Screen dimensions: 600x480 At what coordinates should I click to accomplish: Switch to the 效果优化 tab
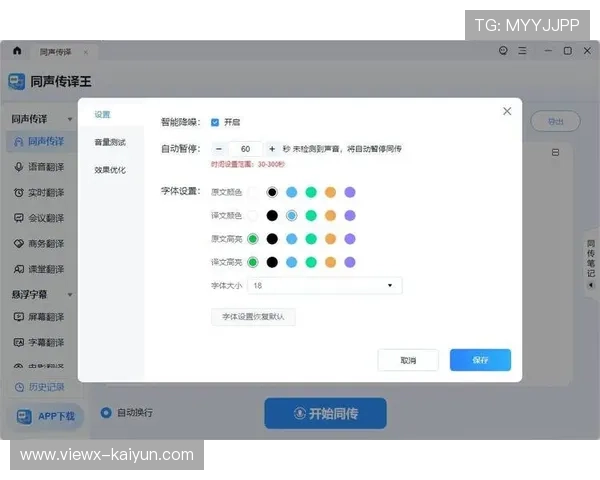(110, 170)
